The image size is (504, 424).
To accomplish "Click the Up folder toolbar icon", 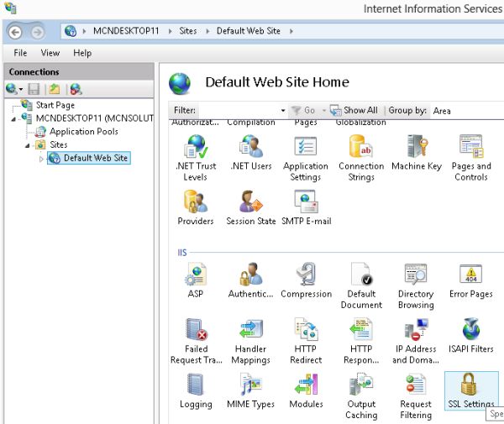I will coord(54,89).
